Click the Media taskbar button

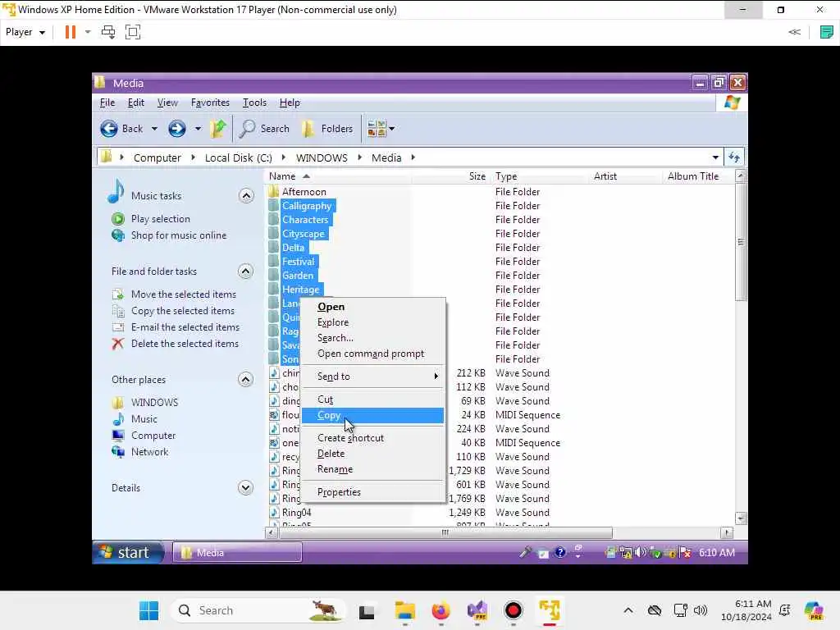tap(237, 553)
